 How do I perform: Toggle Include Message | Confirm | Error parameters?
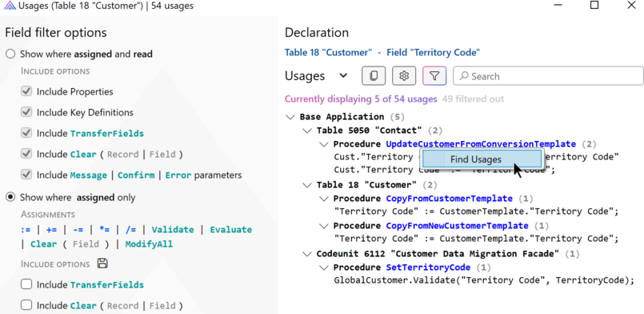(26, 175)
